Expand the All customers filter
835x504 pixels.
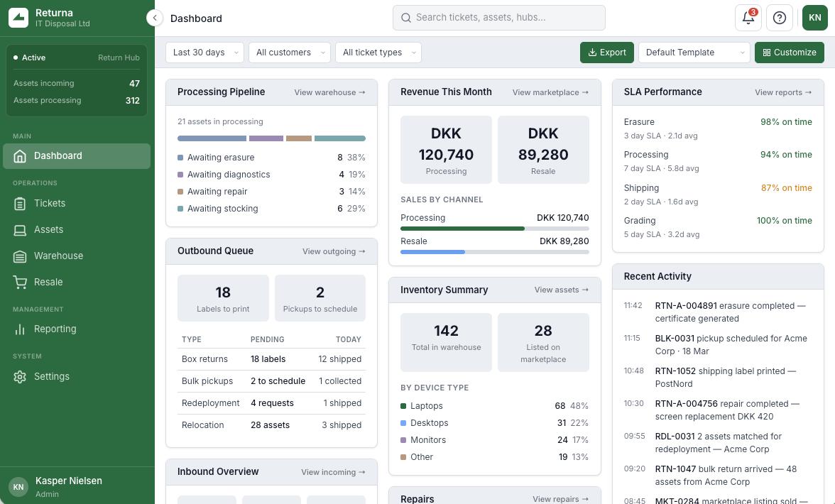click(x=290, y=53)
